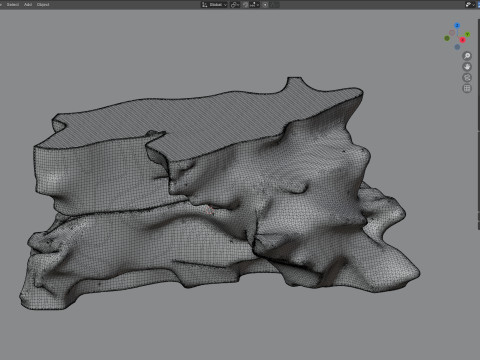The image size is (480, 360).
Task: Snap view to negative Z axis circle
Action: click(457, 47)
